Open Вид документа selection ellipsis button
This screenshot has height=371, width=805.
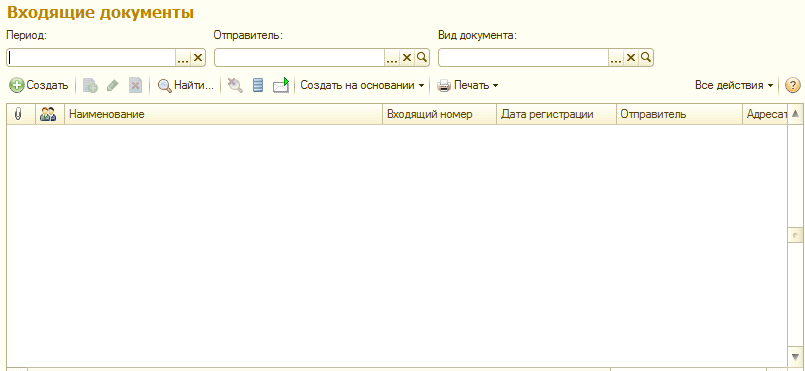tap(616, 58)
